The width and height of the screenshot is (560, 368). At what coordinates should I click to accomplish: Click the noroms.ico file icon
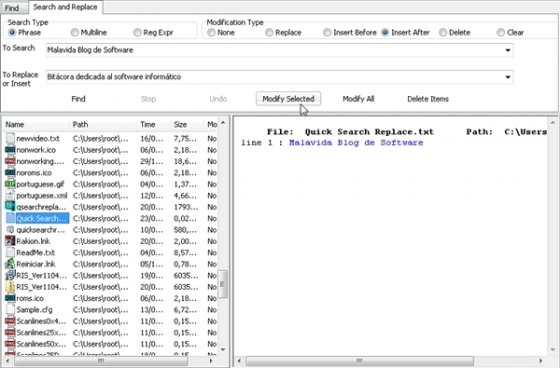(10, 173)
